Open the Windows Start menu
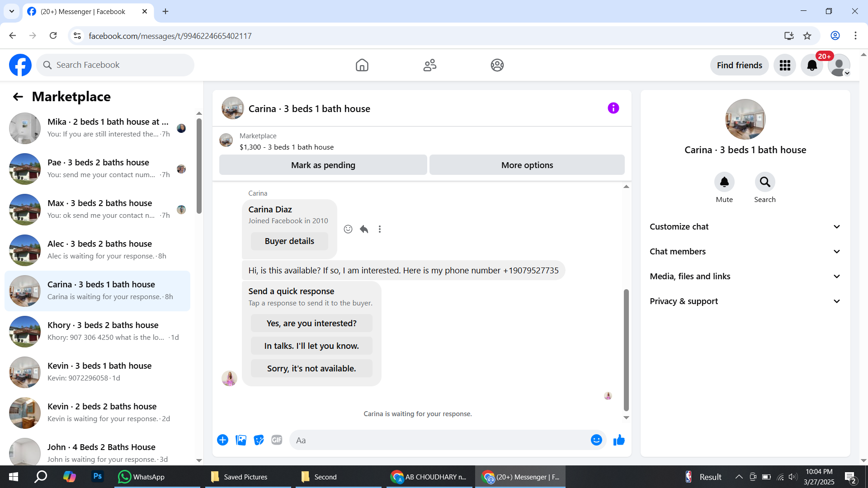 point(14,477)
